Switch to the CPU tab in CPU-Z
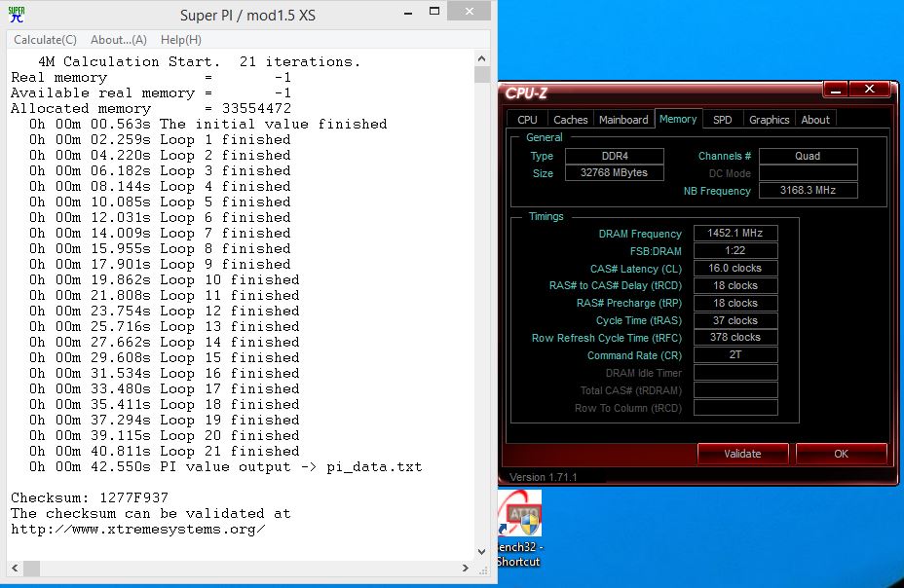Viewport: 904px width, 588px height. [x=527, y=119]
